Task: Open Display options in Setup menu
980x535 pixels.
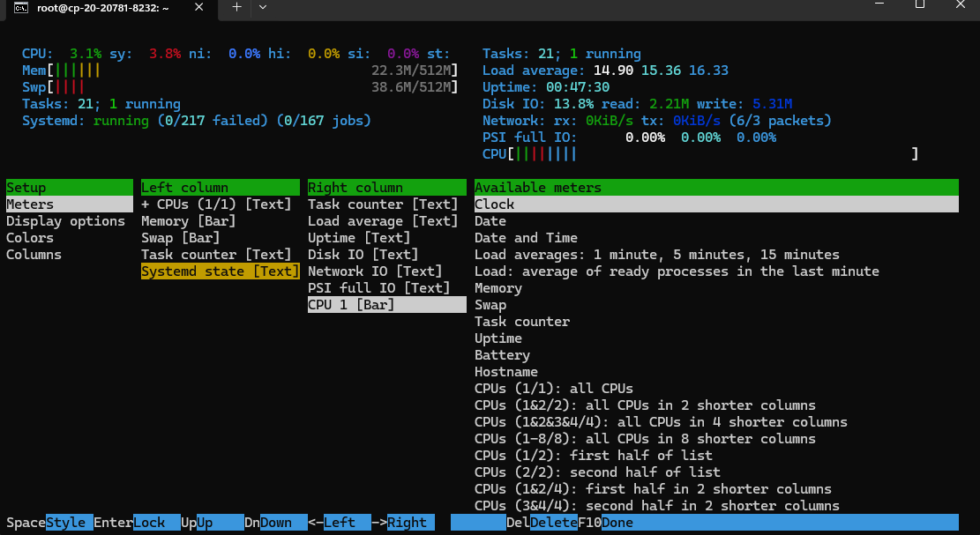Action: pyautogui.click(x=65, y=221)
